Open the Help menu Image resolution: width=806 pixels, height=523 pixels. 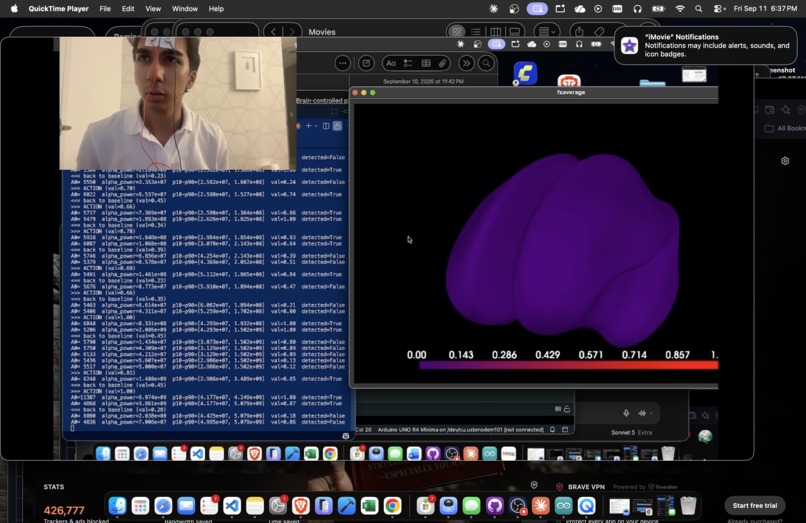(x=216, y=8)
